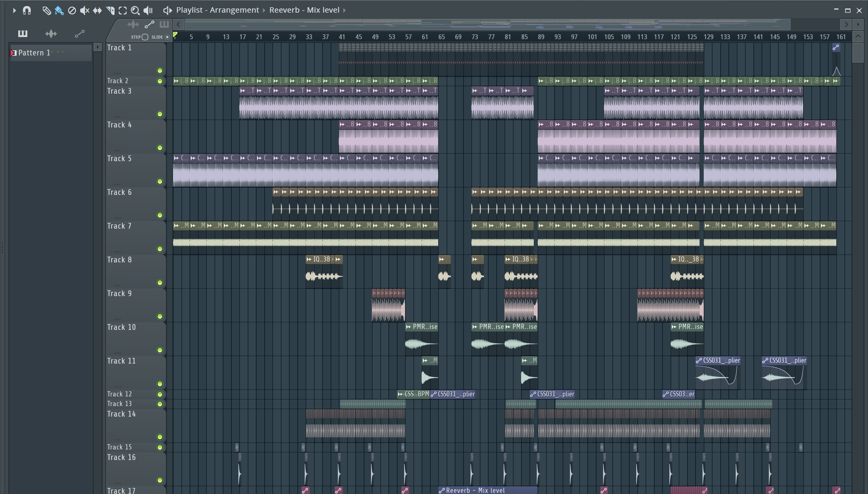868x494 pixels.
Task: Open the CSS03..er automation clip menu icon
Action: click(x=666, y=394)
